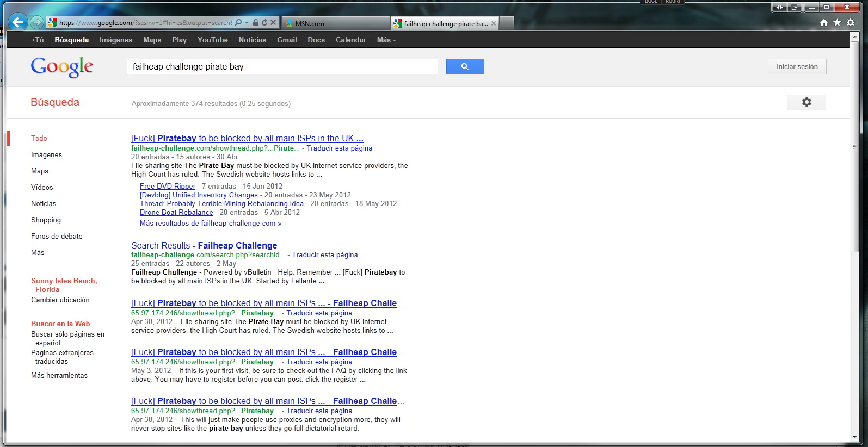Click the browser URL address field
Screen dimensions: 868x447
pyautogui.click(x=145, y=23)
